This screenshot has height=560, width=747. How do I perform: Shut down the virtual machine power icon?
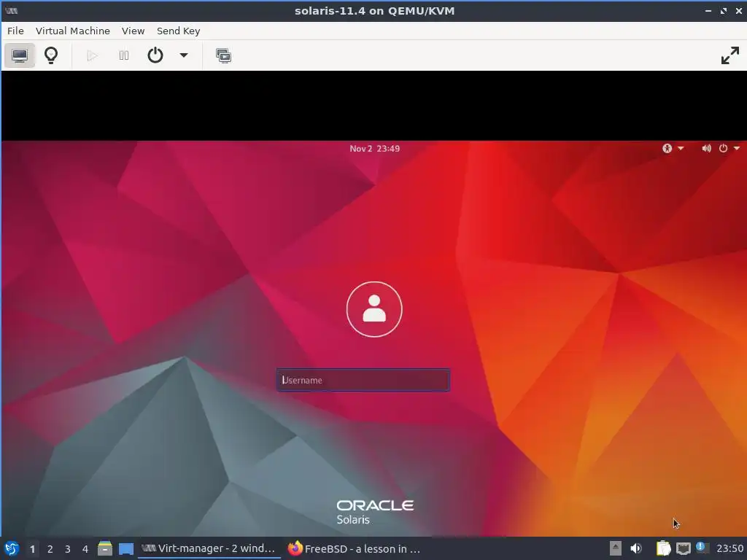click(155, 55)
